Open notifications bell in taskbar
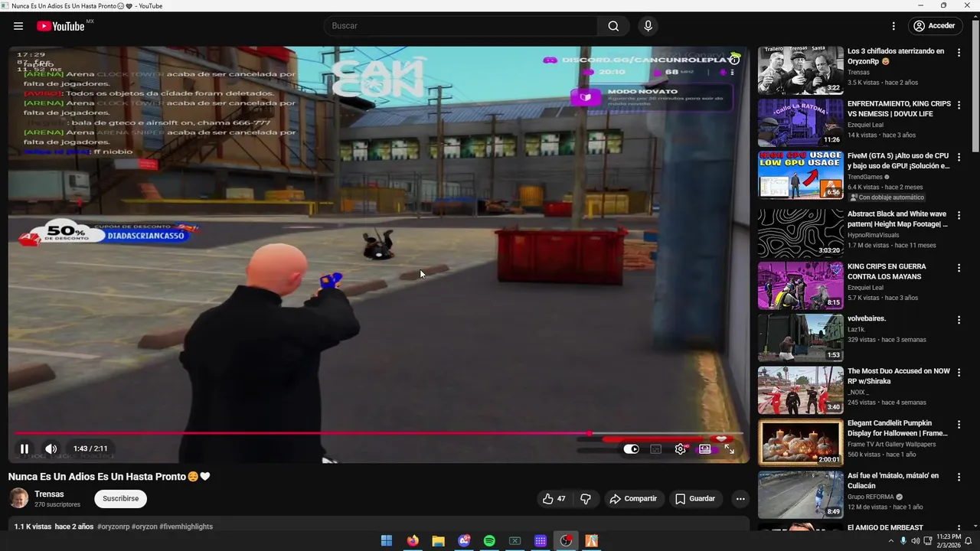 [x=969, y=541]
